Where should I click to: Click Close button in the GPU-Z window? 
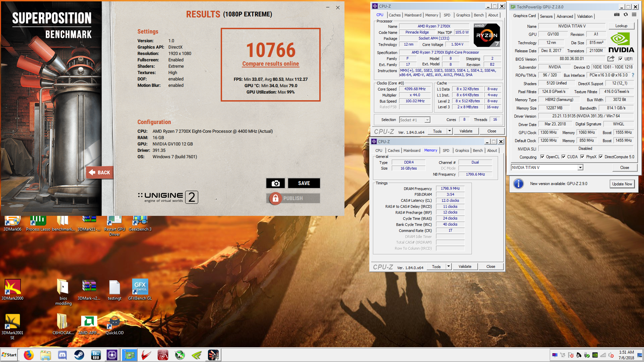click(x=625, y=168)
